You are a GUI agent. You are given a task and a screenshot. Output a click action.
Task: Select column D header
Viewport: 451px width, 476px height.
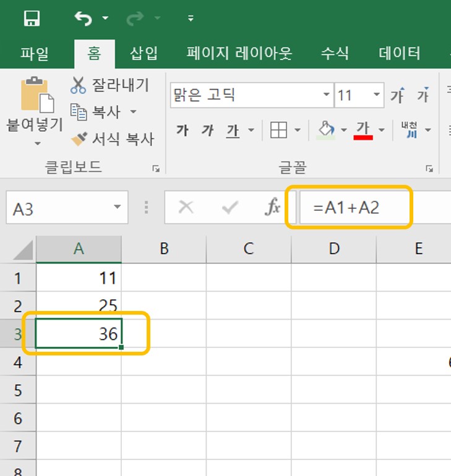[x=334, y=249]
